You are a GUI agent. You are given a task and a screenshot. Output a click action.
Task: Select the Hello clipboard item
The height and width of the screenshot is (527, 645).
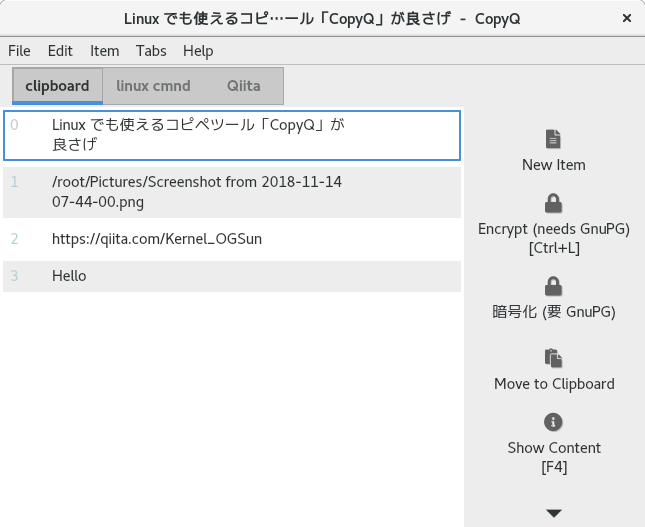pos(232,276)
